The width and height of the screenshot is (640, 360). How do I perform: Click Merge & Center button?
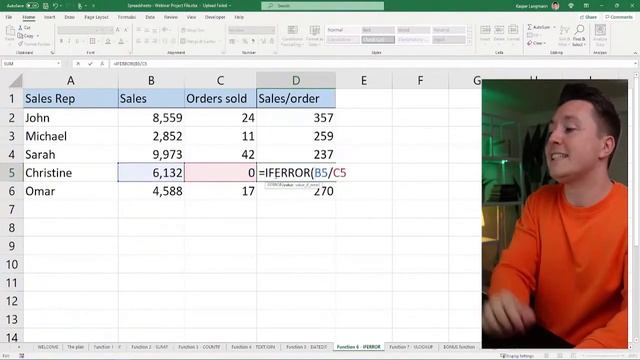point(198,41)
